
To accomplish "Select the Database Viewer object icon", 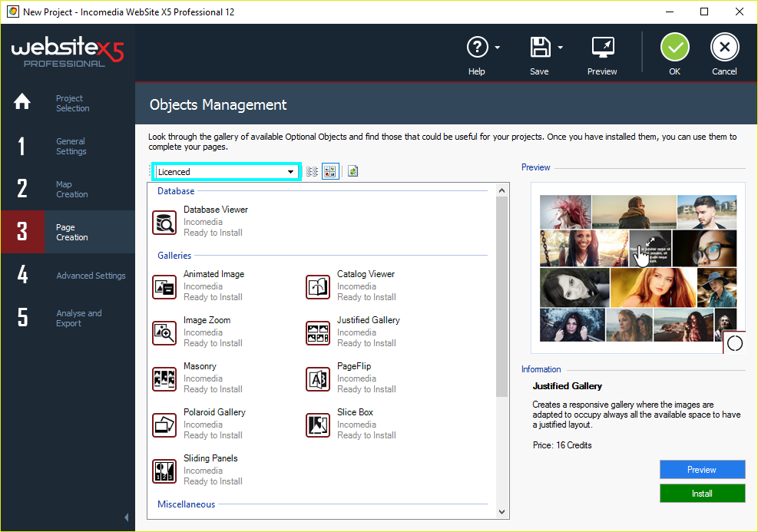I will point(164,223).
